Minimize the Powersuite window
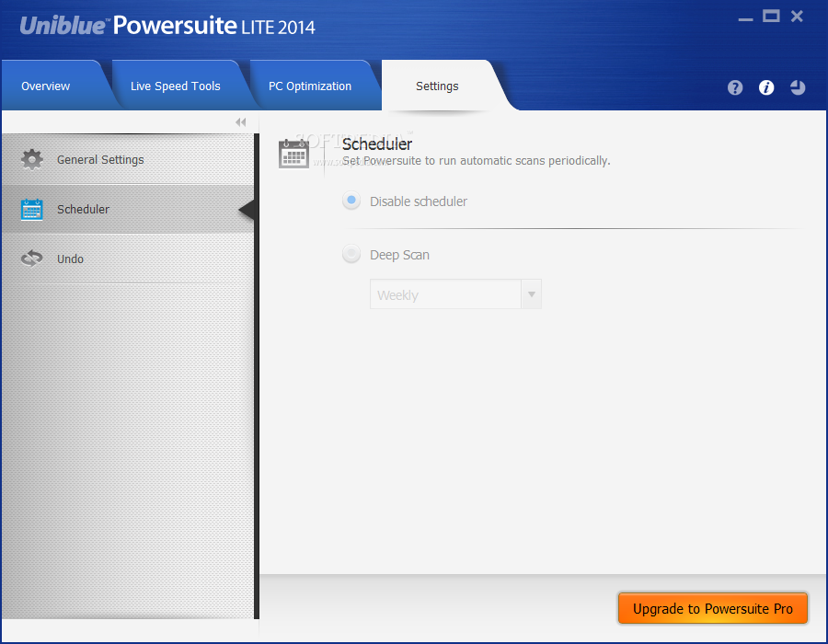Image resolution: width=828 pixels, height=644 pixels. tap(745, 18)
